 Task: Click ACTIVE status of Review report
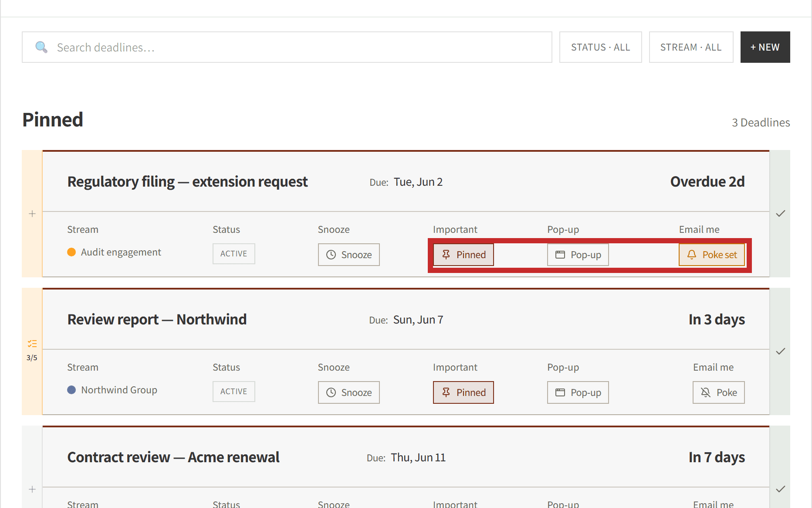coord(233,392)
